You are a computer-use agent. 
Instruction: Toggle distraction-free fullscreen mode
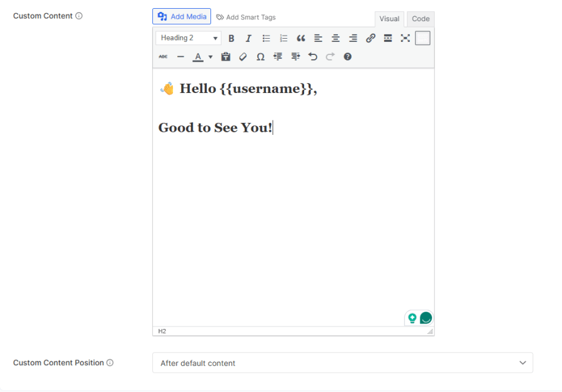point(405,38)
